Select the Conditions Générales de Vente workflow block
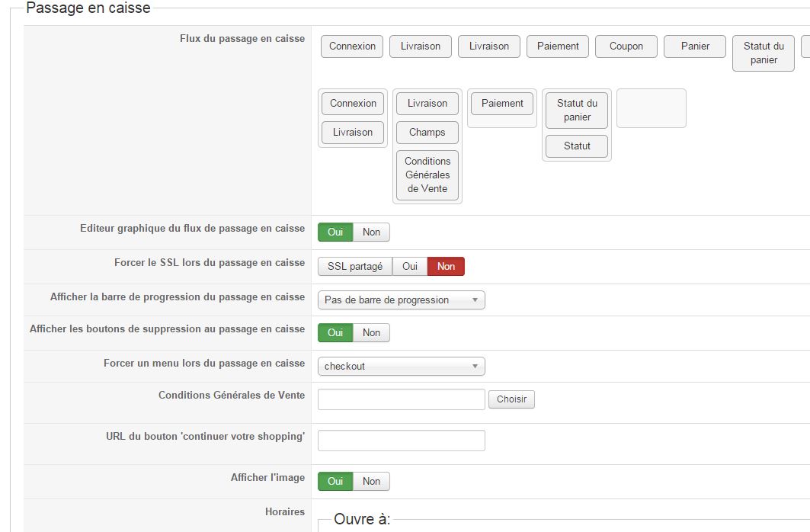 coord(427,175)
